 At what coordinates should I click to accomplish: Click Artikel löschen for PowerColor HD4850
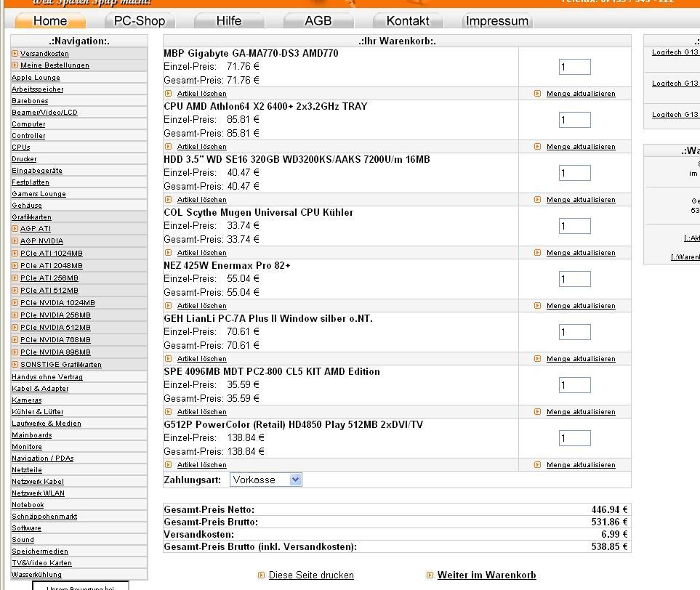click(202, 465)
